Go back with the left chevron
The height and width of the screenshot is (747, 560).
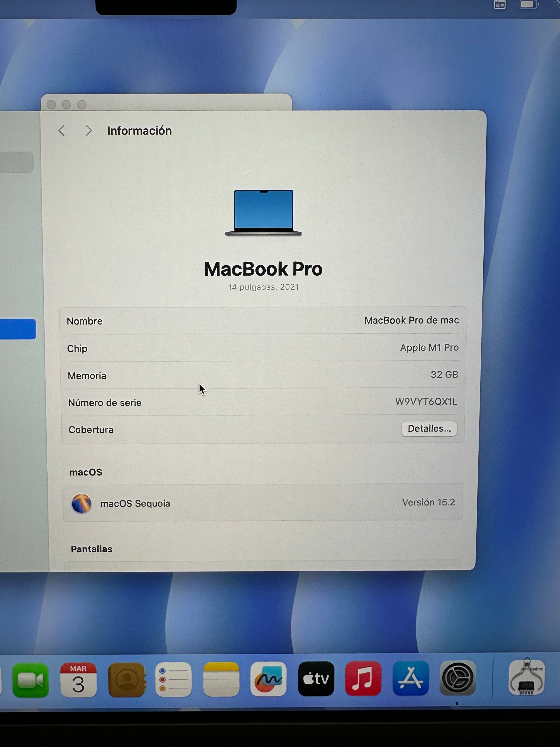click(61, 131)
